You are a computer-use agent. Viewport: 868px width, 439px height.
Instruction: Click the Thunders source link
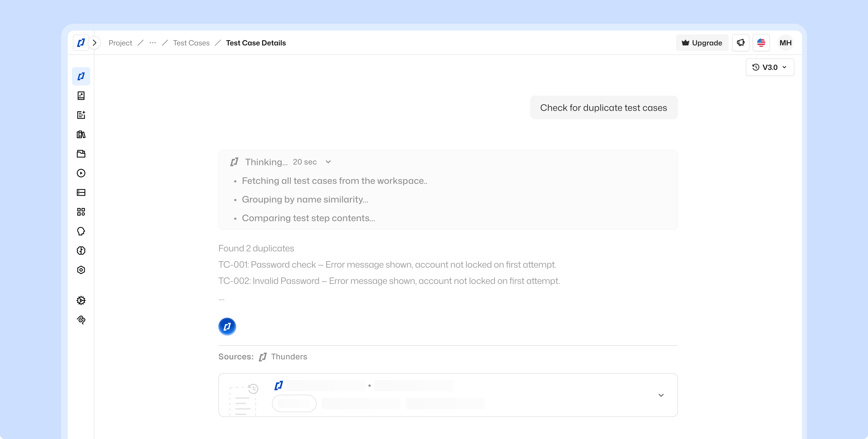tap(289, 357)
